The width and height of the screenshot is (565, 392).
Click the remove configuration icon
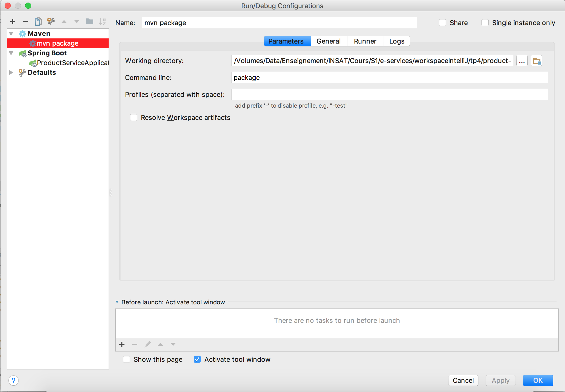click(x=25, y=22)
